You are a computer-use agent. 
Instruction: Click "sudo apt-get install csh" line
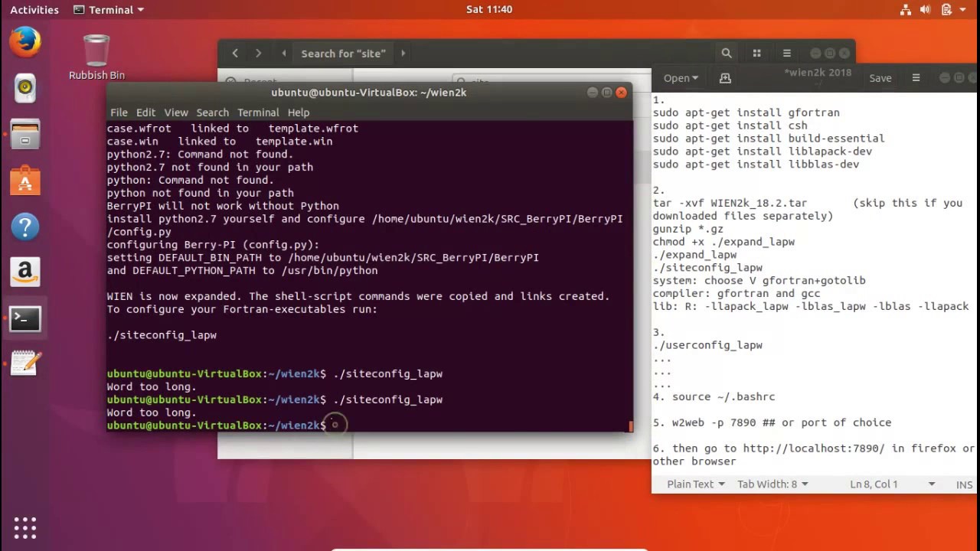tap(730, 126)
